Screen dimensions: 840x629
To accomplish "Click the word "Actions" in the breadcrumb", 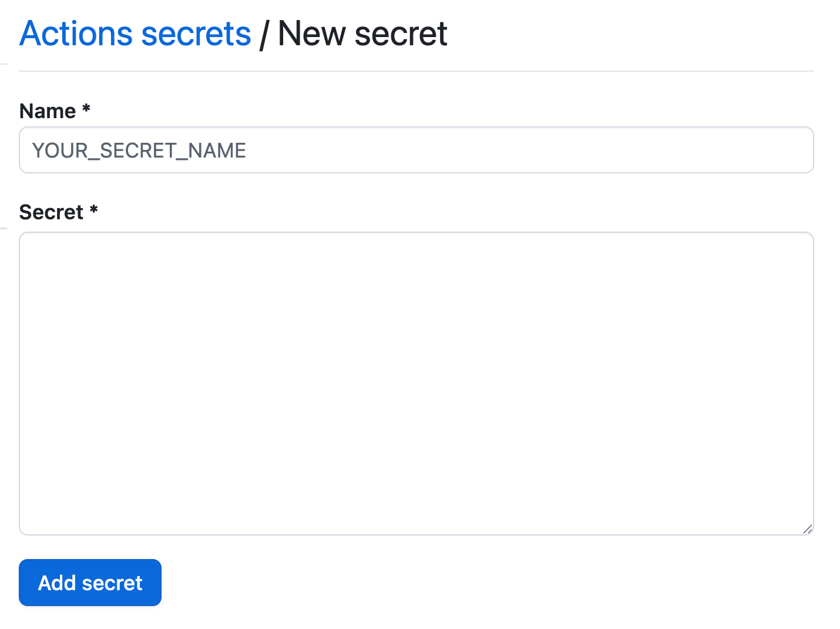I will [76, 34].
